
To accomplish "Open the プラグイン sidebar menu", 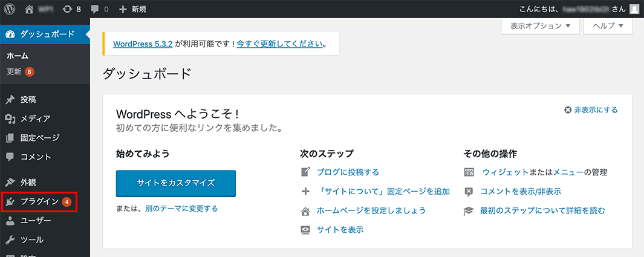I will point(39,201).
